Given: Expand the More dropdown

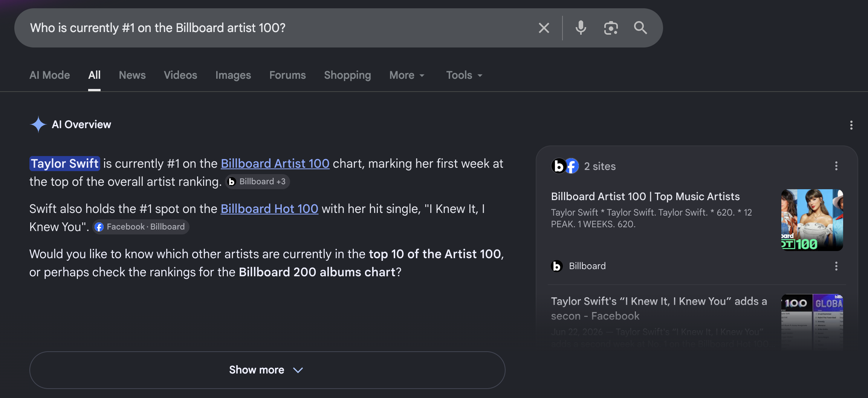Looking at the screenshot, I should click(407, 75).
